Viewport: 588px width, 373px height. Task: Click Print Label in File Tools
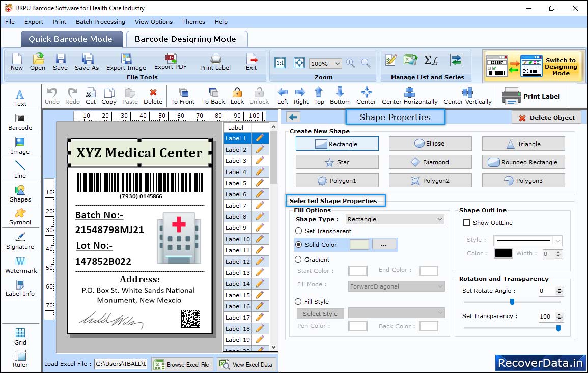215,62
